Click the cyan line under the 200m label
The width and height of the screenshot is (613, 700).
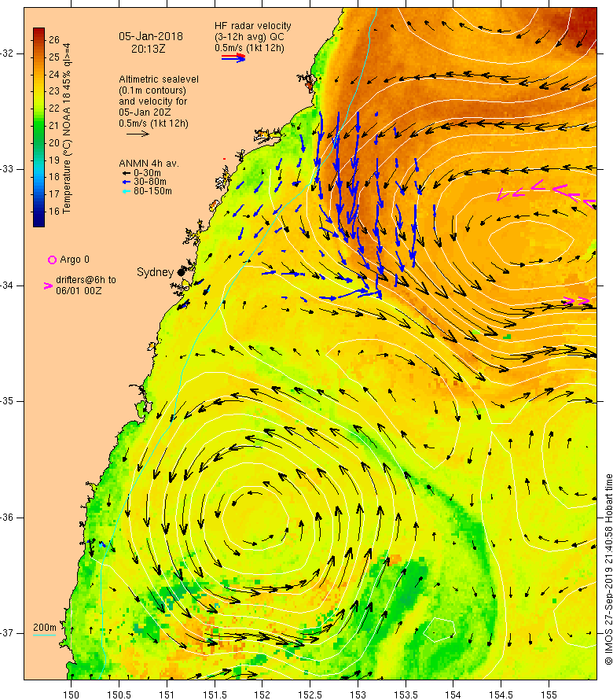[x=45, y=635]
